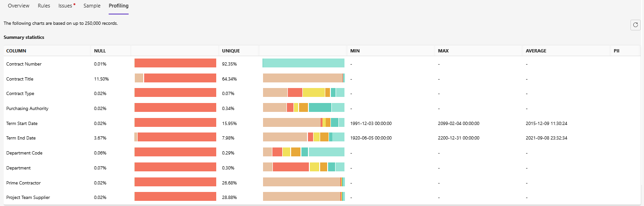Click the Term Start Date average value

pyautogui.click(x=547, y=123)
